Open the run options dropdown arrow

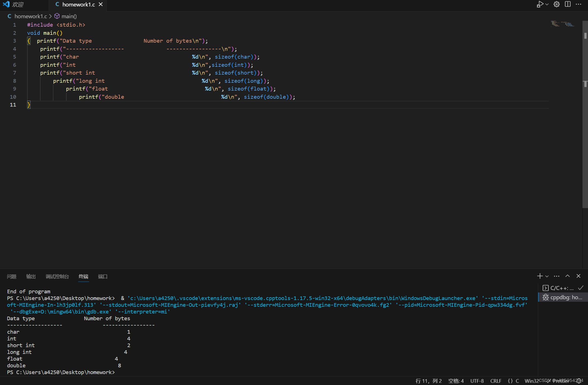[547, 4]
